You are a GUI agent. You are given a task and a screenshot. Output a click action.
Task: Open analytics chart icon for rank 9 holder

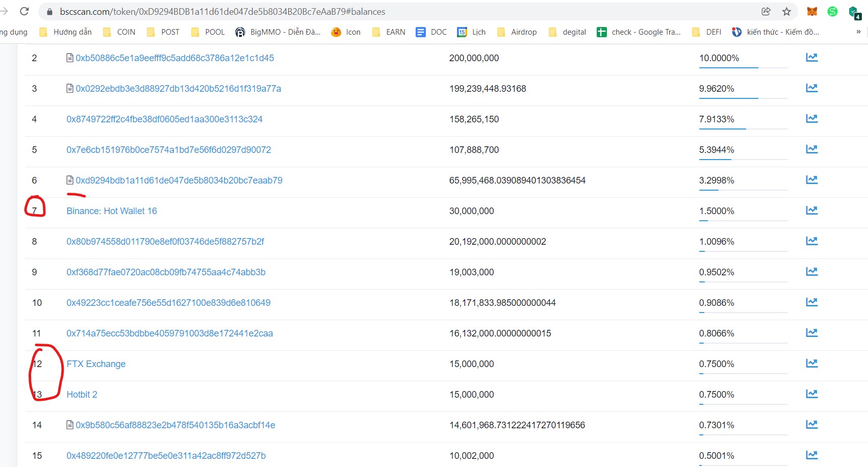coord(811,272)
